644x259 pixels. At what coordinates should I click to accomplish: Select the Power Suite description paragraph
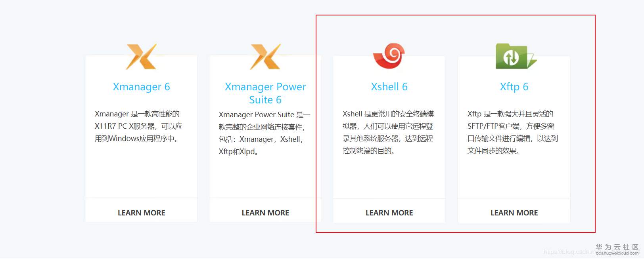coord(264,133)
